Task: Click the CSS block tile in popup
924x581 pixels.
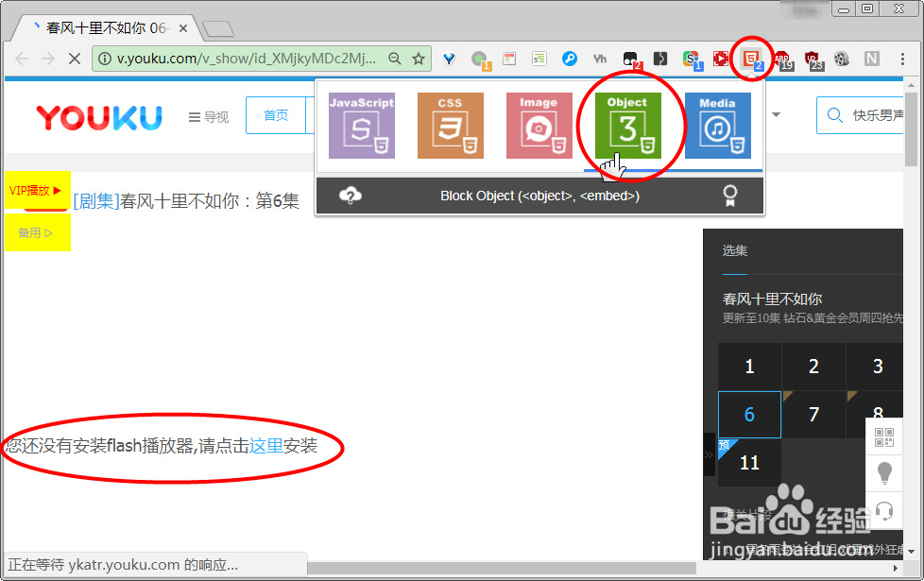Action: click(x=451, y=126)
